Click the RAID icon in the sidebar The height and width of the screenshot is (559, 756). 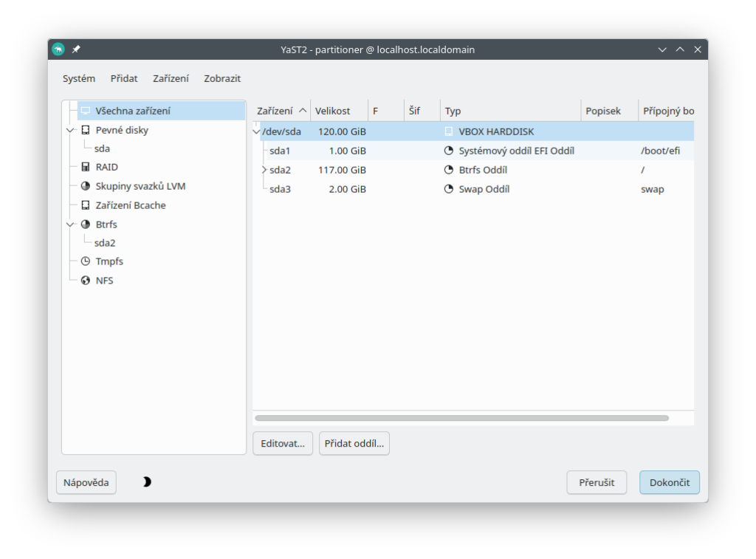86,167
